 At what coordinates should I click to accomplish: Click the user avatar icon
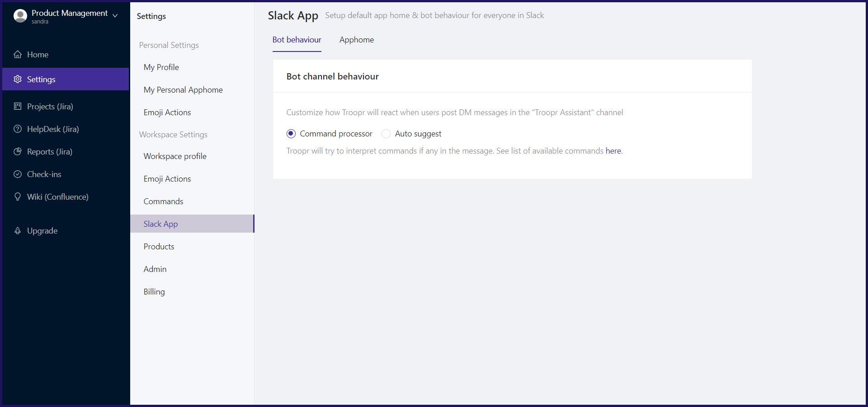pos(20,16)
